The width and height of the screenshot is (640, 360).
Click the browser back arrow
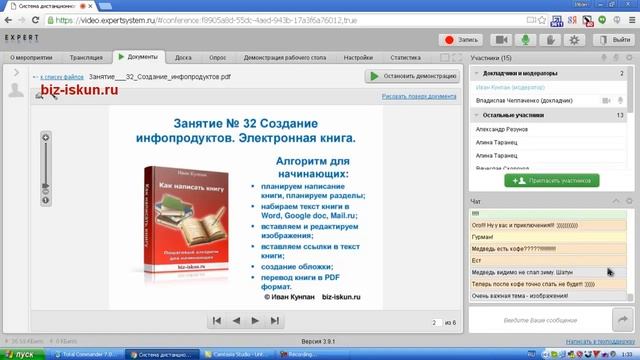coord(8,20)
